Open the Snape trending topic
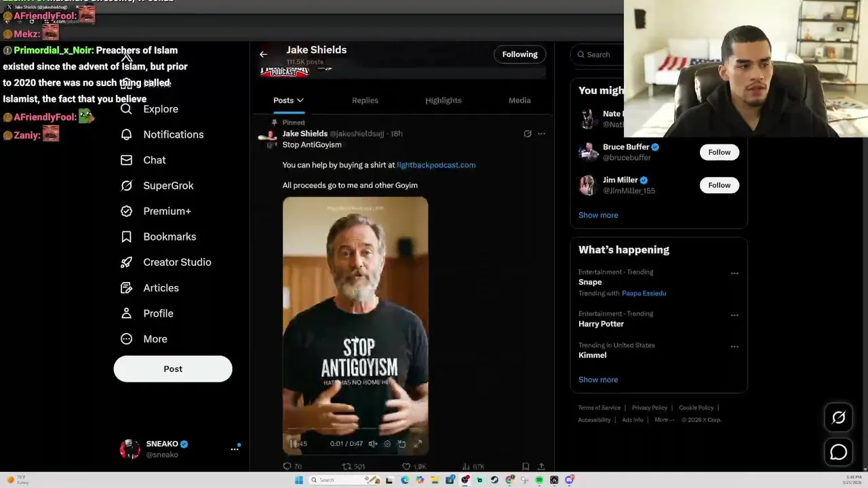 coord(590,282)
